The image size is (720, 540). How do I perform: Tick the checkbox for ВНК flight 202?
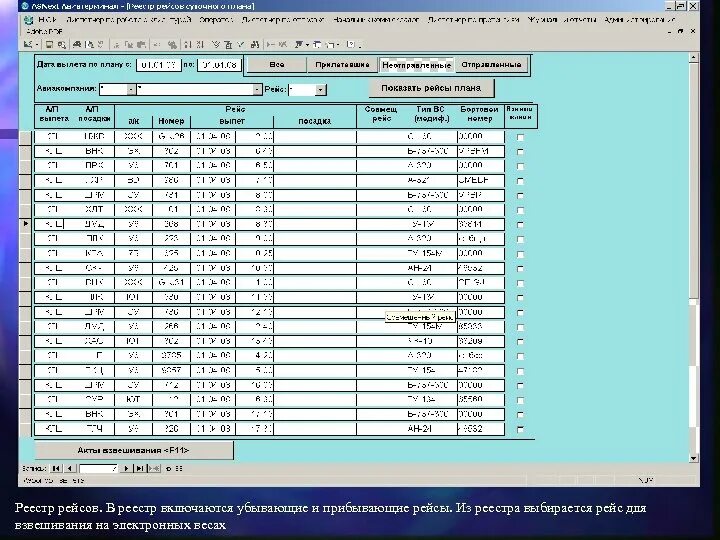(520, 152)
